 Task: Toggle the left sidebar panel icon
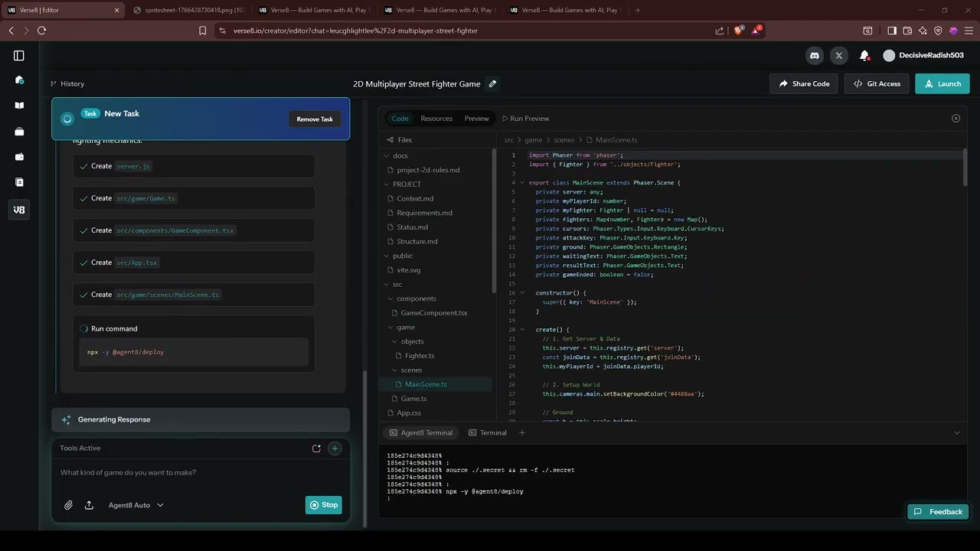tap(19, 55)
